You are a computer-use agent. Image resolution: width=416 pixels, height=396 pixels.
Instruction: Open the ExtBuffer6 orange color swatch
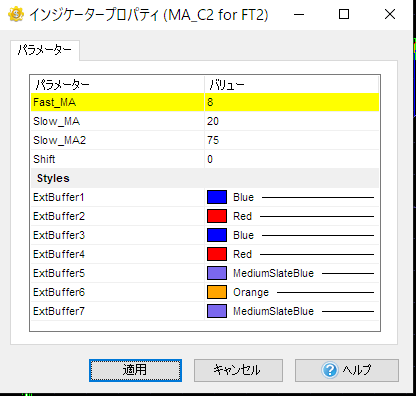217,292
